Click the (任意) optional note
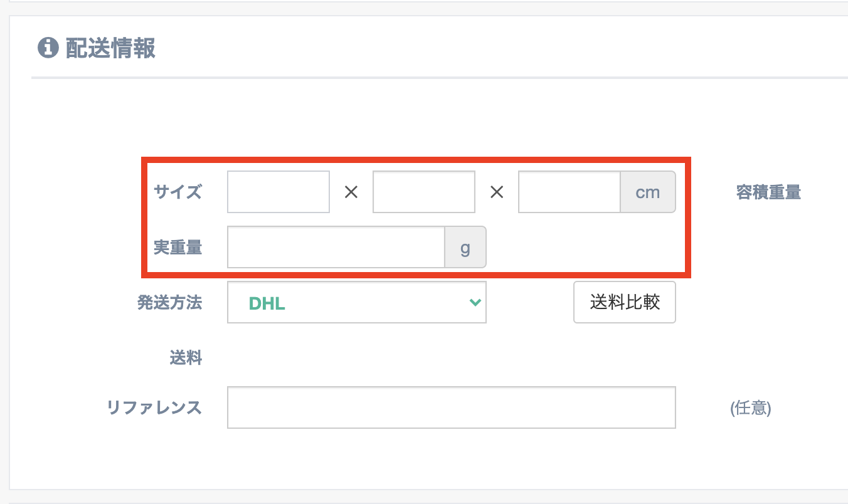Screen dimensions: 848x504 750,409
